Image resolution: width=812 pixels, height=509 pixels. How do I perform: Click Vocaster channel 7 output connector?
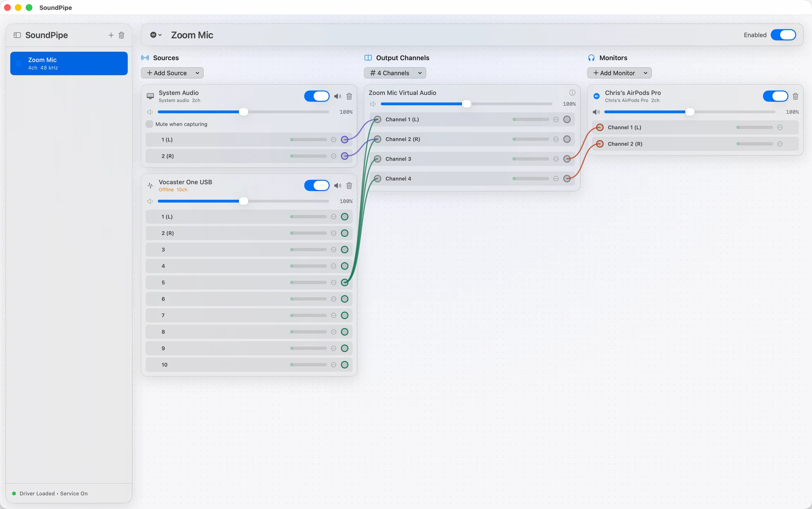(x=345, y=315)
